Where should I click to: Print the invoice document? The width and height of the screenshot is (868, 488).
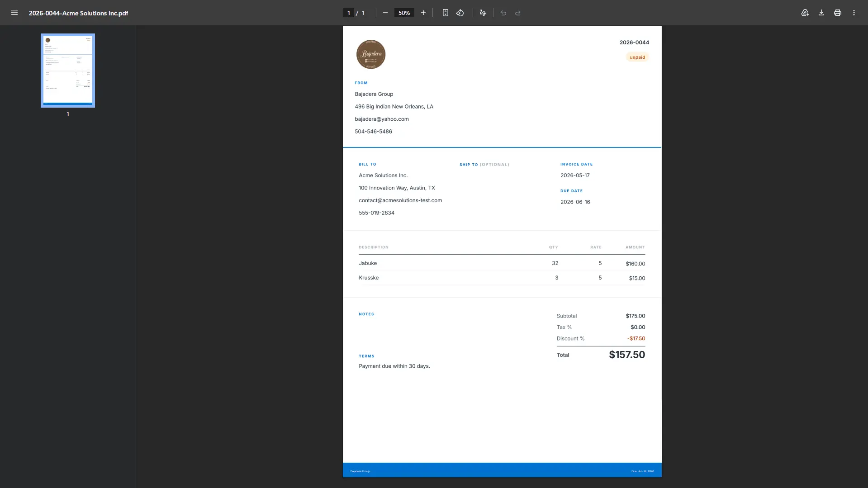[838, 13]
